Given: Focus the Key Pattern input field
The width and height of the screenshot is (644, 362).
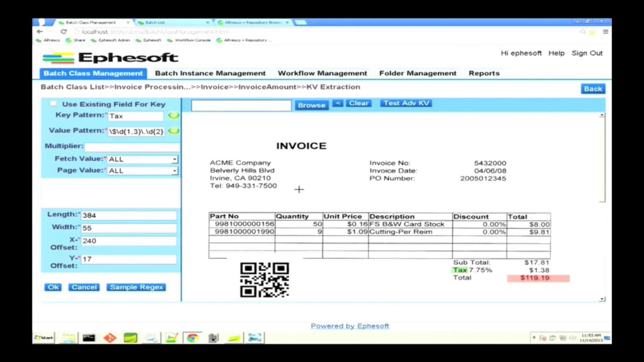Looking at the screenshot, I should (136, 116).
